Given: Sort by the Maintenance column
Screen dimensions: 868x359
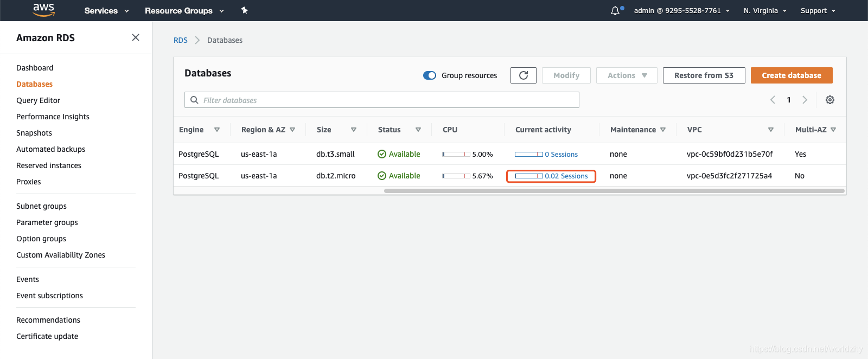Looking at the screenshot, I should point(663,130).
